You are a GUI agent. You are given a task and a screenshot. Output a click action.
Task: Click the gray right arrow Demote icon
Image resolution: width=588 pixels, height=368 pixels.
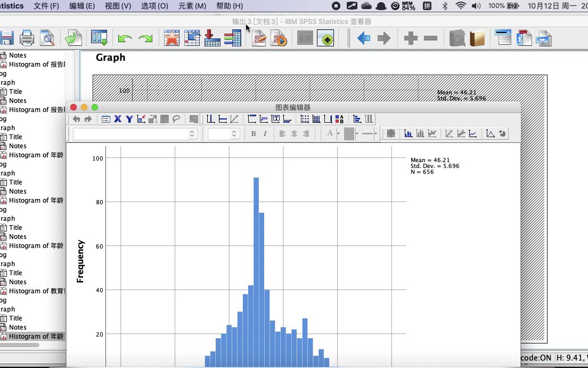click(x=383, y=38)
